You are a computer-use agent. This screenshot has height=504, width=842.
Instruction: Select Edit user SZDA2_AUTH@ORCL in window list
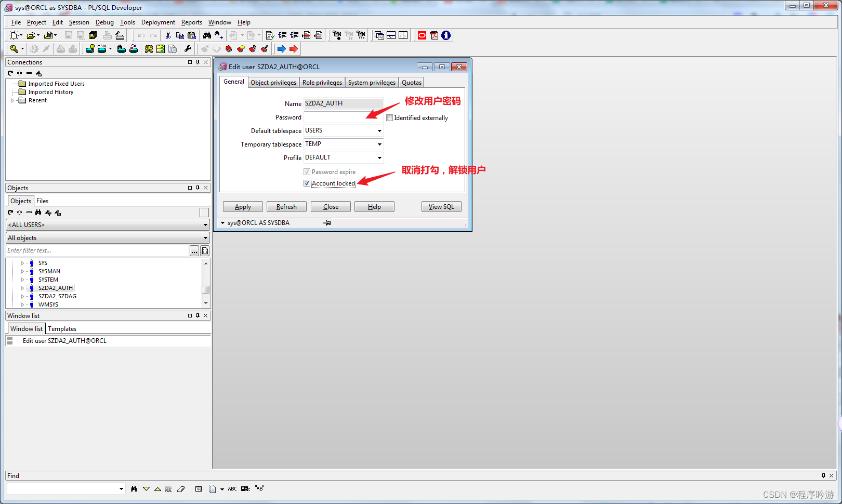(64, 341)
